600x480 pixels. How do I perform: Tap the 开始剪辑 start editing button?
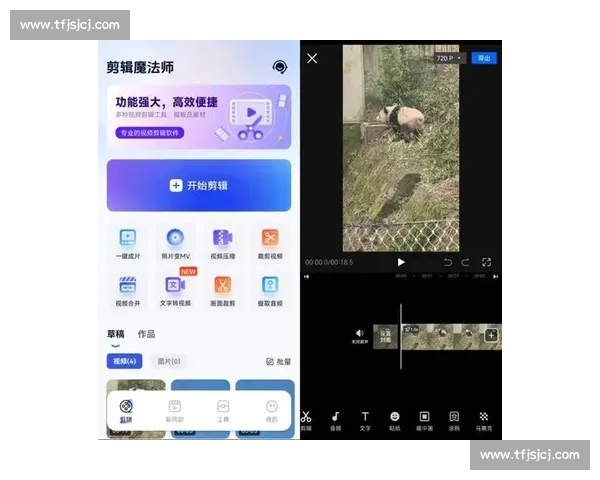click(199, 185)
